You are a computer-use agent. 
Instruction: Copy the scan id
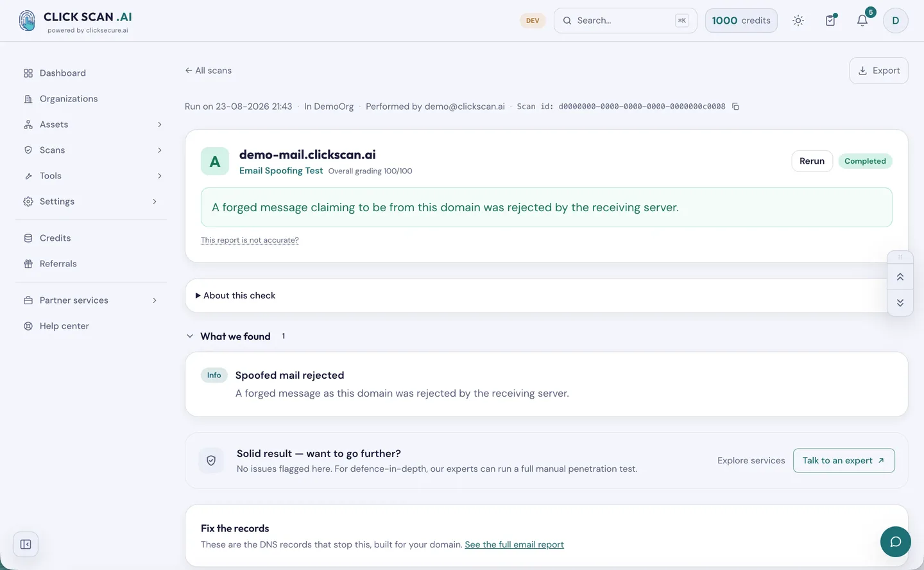coord(736,107)
